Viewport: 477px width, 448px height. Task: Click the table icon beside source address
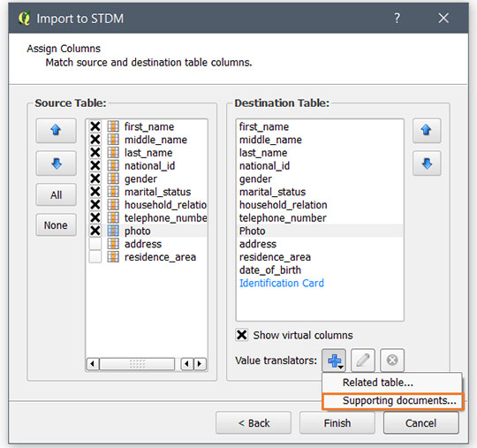113,244
